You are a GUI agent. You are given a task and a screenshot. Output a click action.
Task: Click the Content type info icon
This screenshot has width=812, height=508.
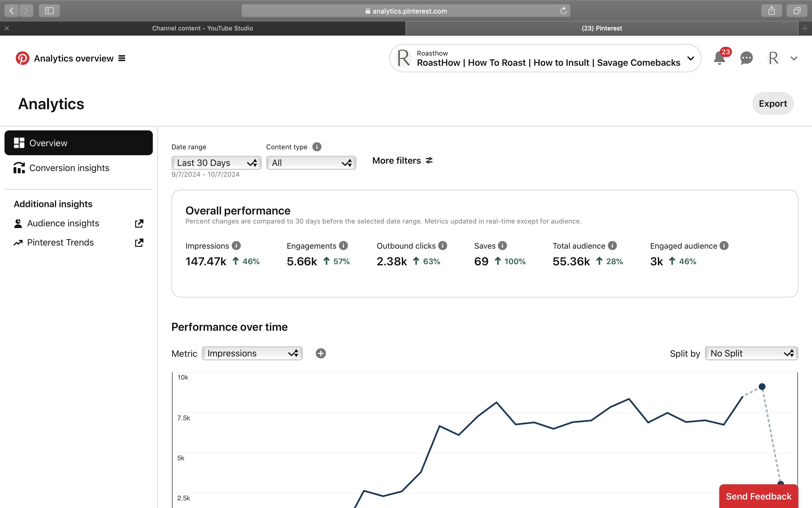click(317, 147)
